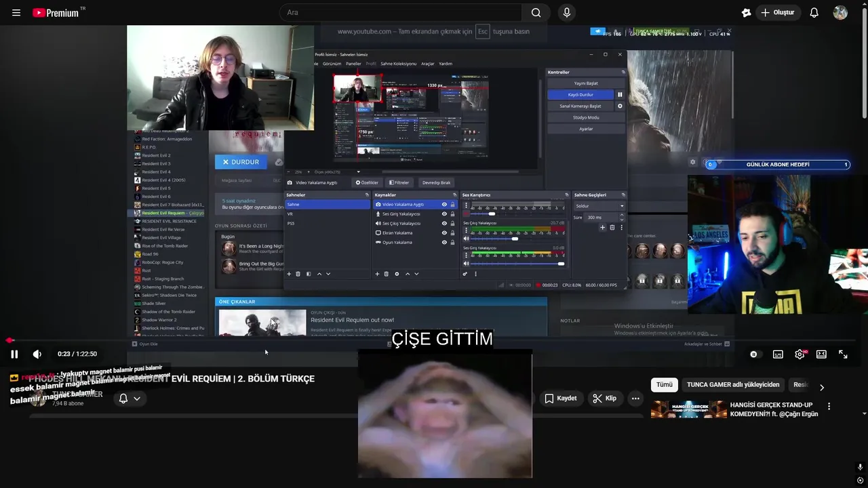The height and width of the screenshot is (488, 868).
Task: Open Paneller menu in OBS
Action: click(x=353, y=64)
